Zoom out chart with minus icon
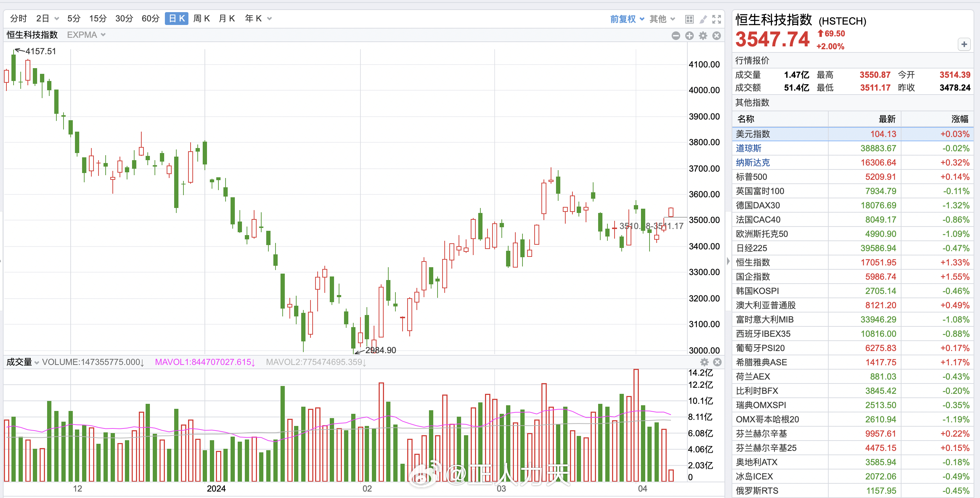Viewport: 980px width, 498px height. point(676,36)
